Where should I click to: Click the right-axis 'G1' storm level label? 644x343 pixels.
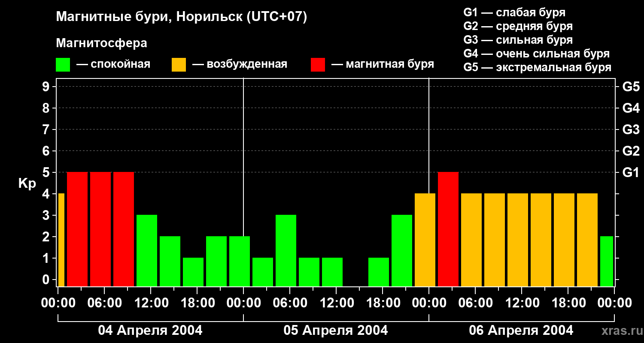631,173
